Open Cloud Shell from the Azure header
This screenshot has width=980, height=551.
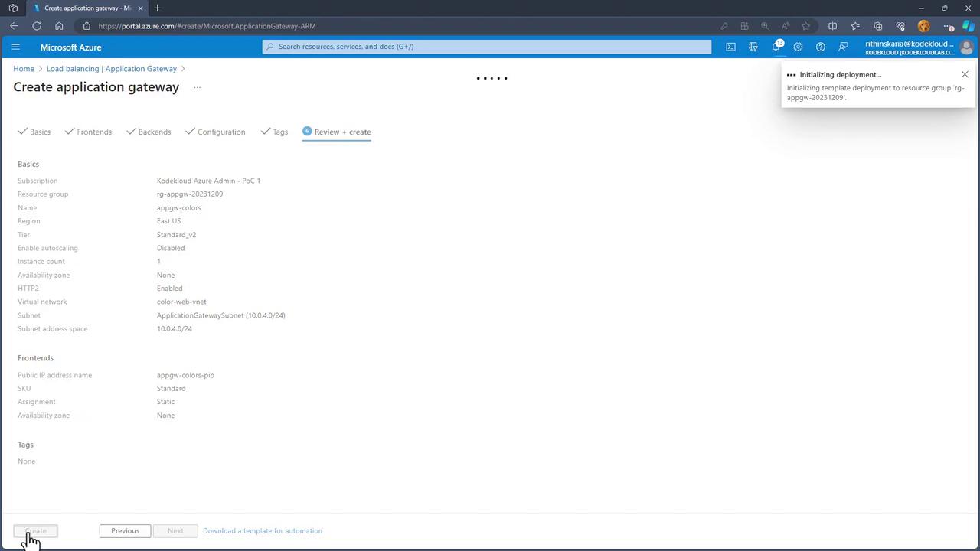(x=730, y=47)
